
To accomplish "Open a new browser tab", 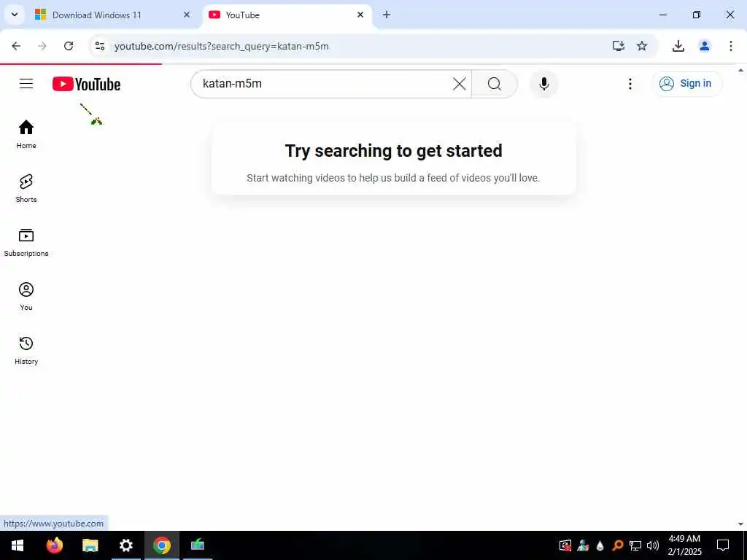I will (x=387, y=15).
